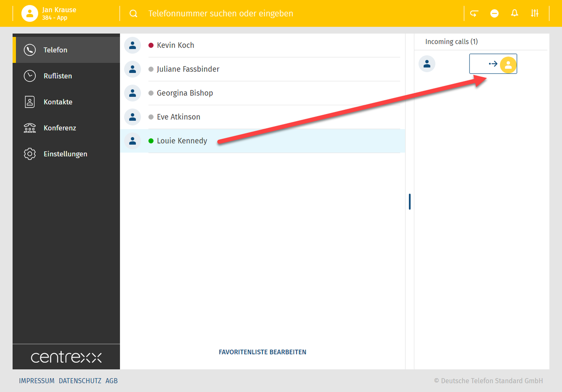Click Juliane Fassbinder's avatar icon

coord(132,69)
